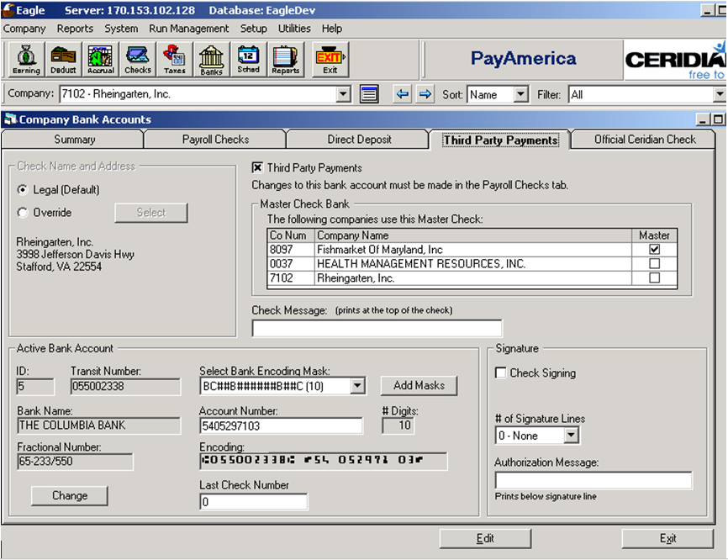The image size is (728, 560).
Task: Go to previous company with left arrow
Action: click(x=403, y=94)
